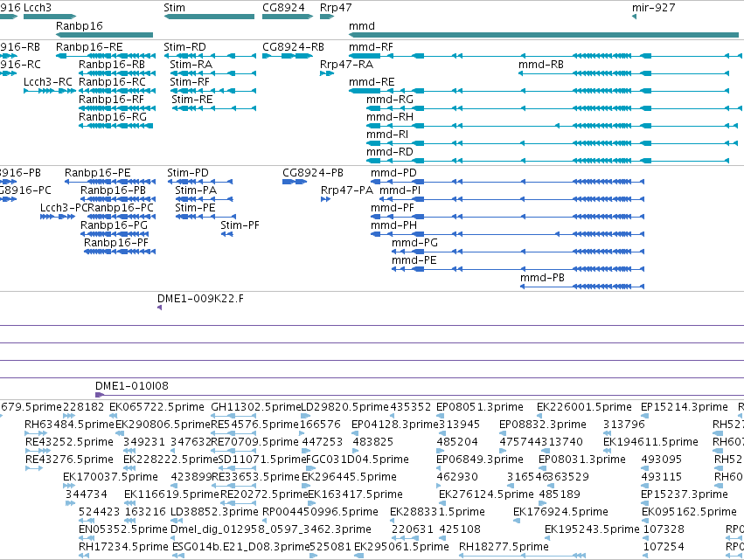744x560 pixels.
Task: Click the Lcch3 gene label
Action: (38, 8)
